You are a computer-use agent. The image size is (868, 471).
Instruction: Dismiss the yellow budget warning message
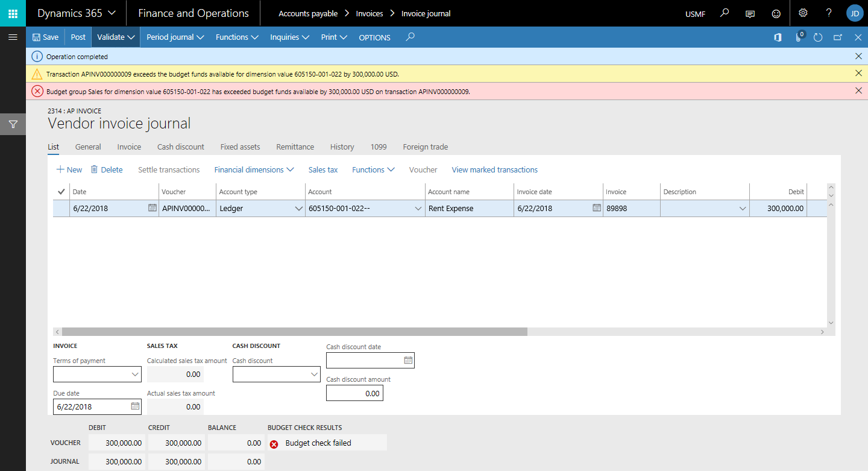pyautogui.click(x=858, y=74)
